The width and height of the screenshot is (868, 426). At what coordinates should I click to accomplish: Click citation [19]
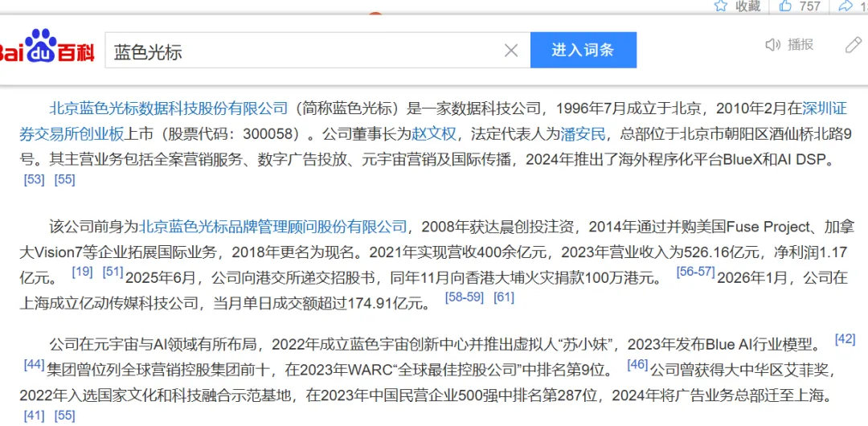pyautogui.click(x=82, y=272)
